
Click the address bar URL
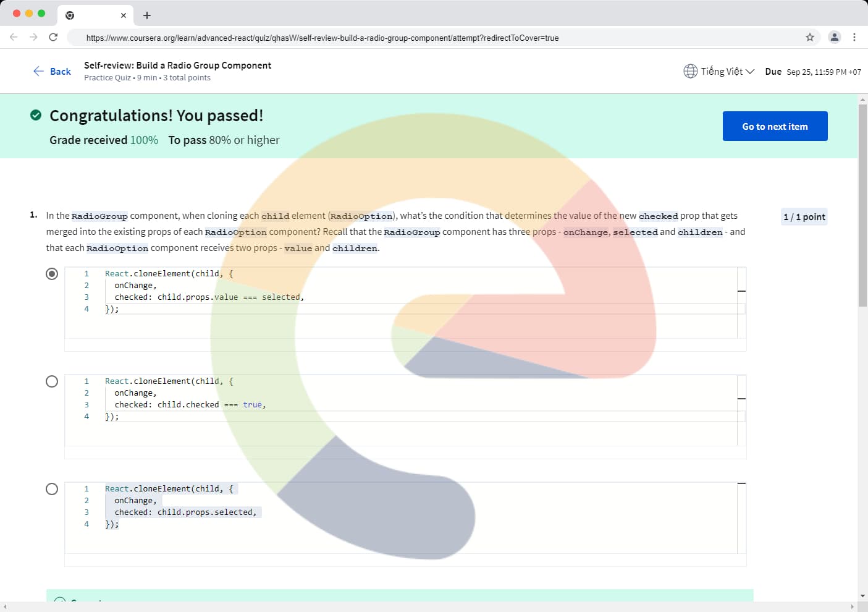(x=322, y=38)
